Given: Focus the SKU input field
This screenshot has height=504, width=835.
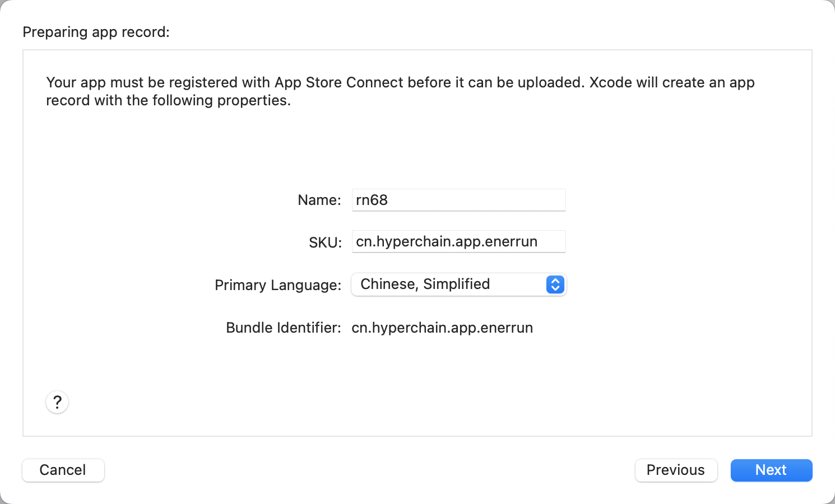Looking at the screenshot, I should (x=458, y=241).
